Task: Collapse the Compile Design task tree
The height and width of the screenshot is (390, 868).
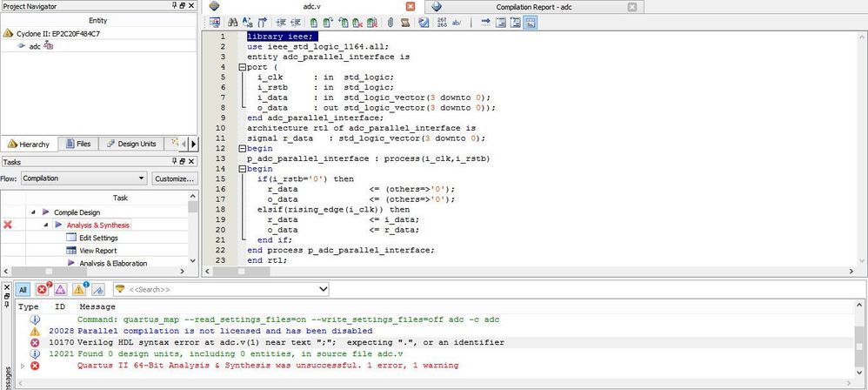Action: pos(33,212)
